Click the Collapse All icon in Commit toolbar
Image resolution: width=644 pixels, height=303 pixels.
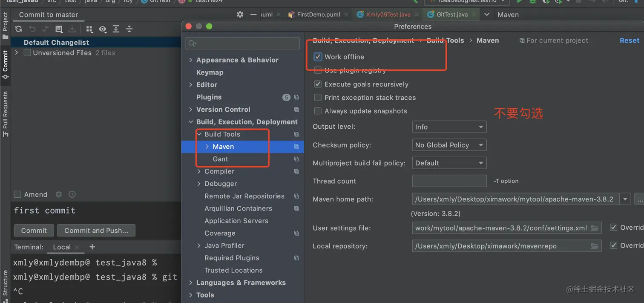tap(129, 29)
